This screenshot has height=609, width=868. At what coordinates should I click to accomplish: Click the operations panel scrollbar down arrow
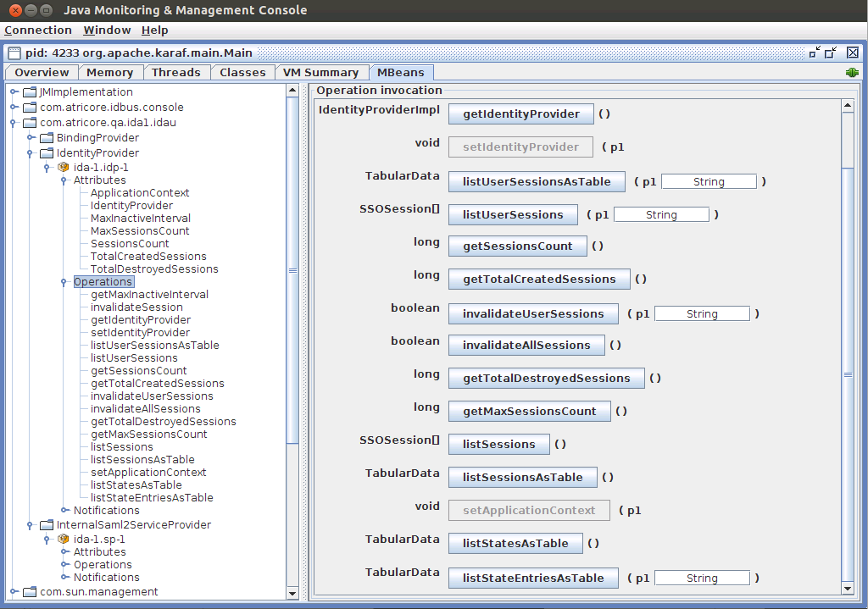(848, 589)
